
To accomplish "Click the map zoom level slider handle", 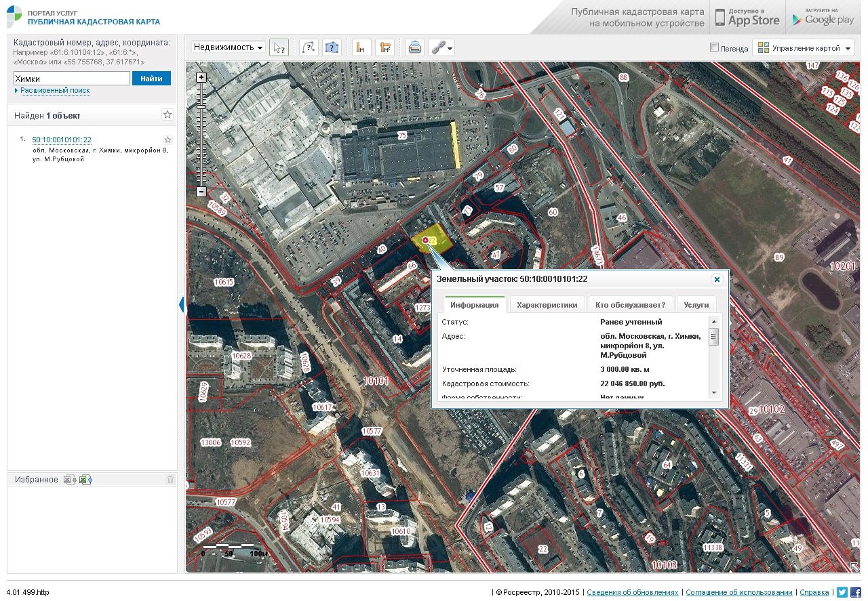I will pyautogui.click(x=201, y=107).
